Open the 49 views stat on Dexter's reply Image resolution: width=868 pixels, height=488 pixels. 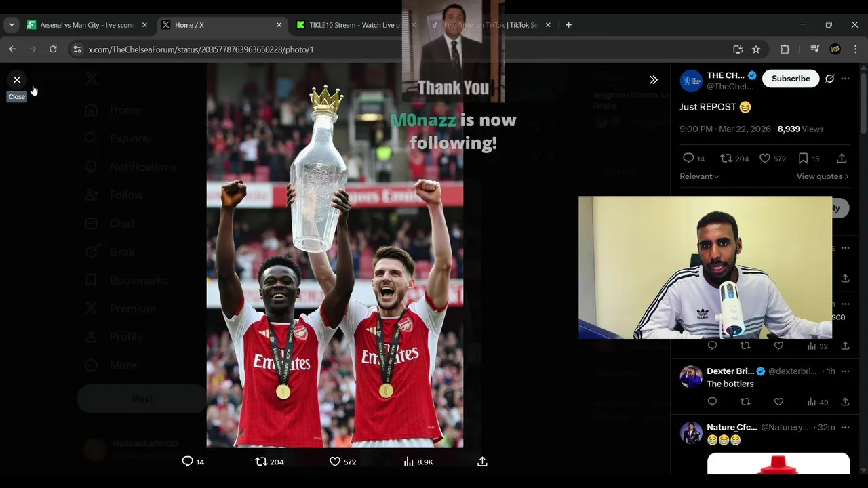[x=818, y=402]
